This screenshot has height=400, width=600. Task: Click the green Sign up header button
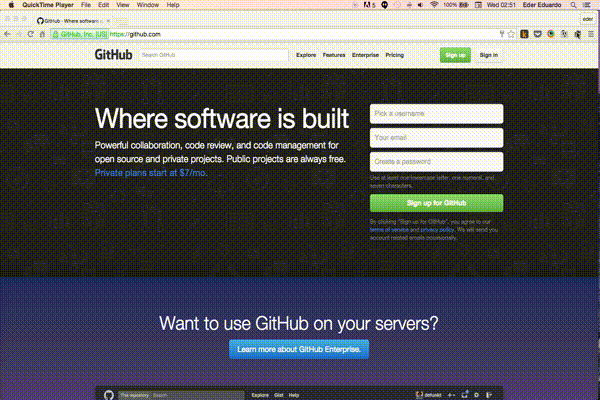(455, 55)
